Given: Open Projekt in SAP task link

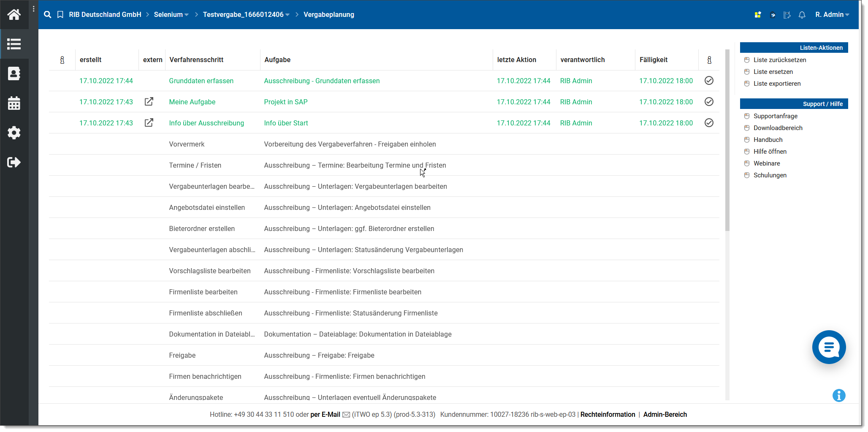Looking at the screenshot, I should (x=286, y=102).
